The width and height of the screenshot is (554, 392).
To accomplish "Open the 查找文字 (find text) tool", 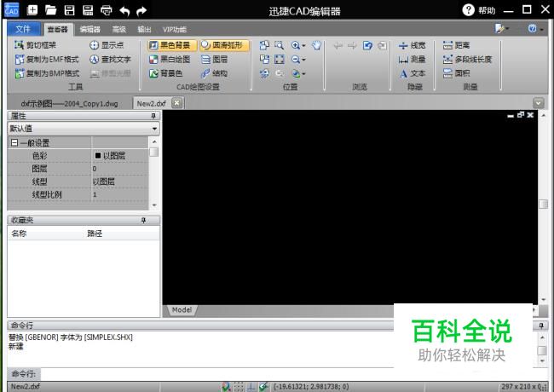I will click(x=110, y=60).
